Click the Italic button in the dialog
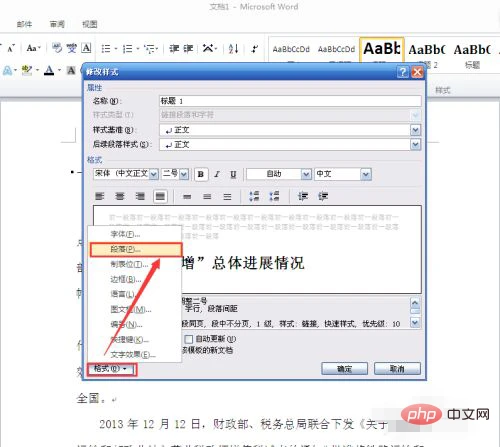 [x=217, y=174]
